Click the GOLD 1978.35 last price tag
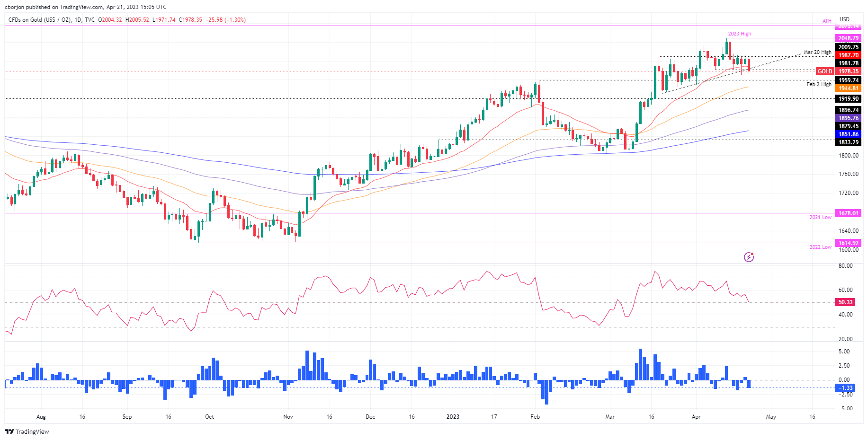This screenshot has width=868, height=440. click(839, 71)
